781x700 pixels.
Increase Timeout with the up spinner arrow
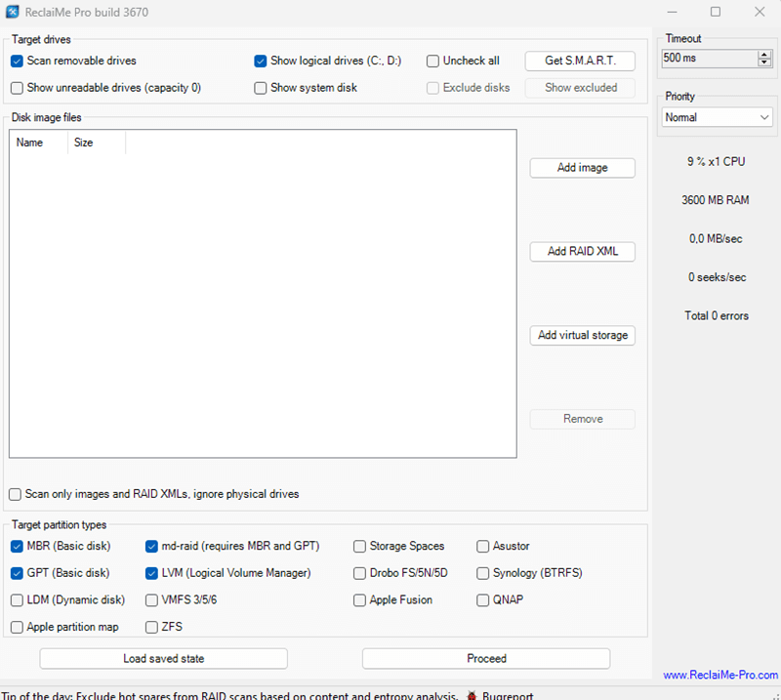pos(764,55)
